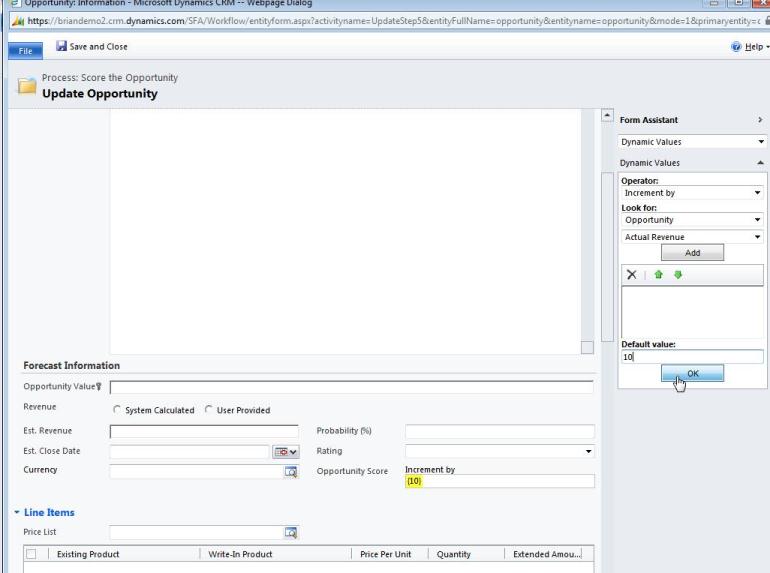Click the Default value input field
770x573 pixels.
tap(692, 357)
